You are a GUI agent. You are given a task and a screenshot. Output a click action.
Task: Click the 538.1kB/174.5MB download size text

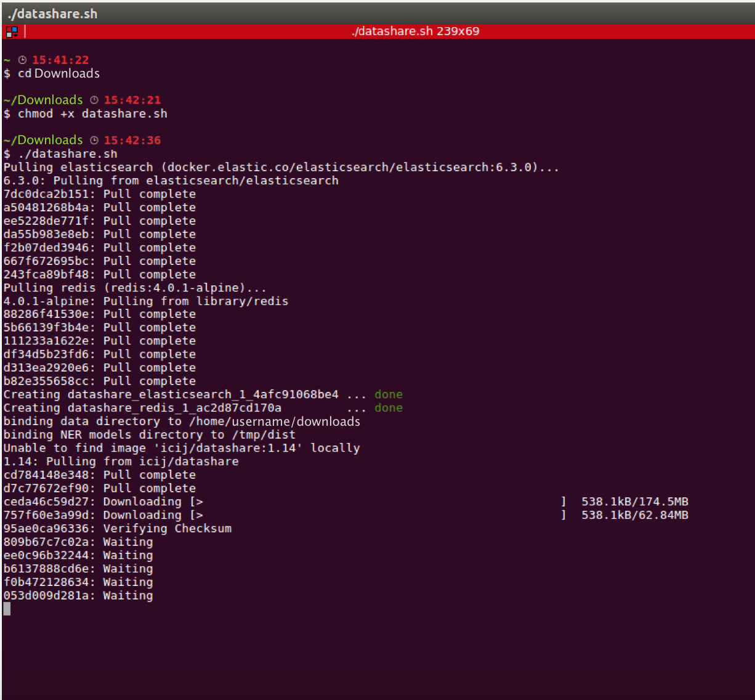pyautogui.click(x=634, y=502)
